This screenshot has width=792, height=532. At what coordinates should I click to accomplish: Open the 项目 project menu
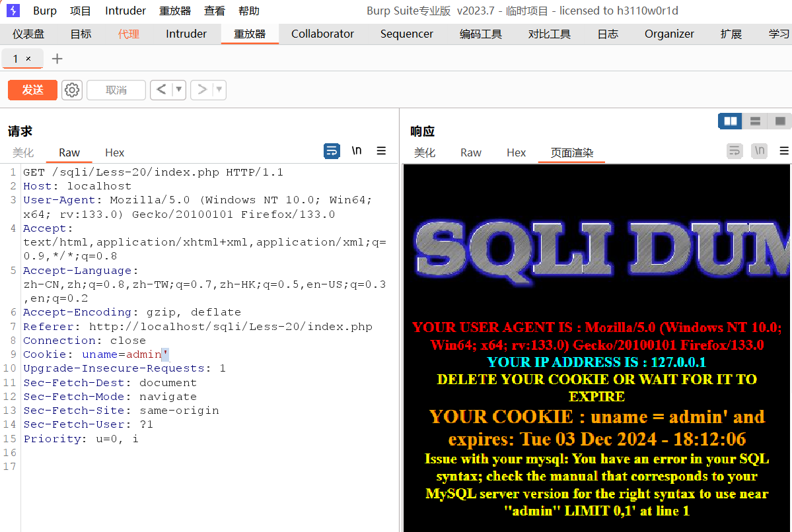(81, 11)
